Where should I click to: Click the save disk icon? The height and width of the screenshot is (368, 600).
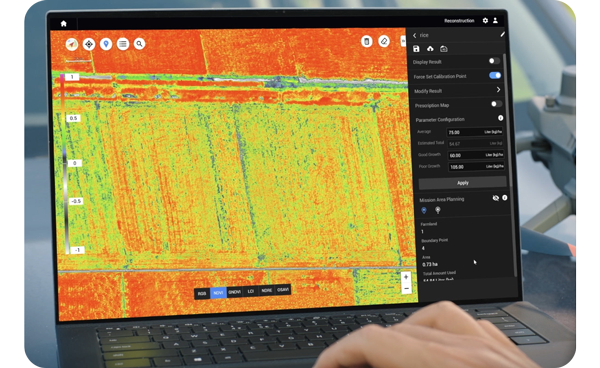point(416,49)
